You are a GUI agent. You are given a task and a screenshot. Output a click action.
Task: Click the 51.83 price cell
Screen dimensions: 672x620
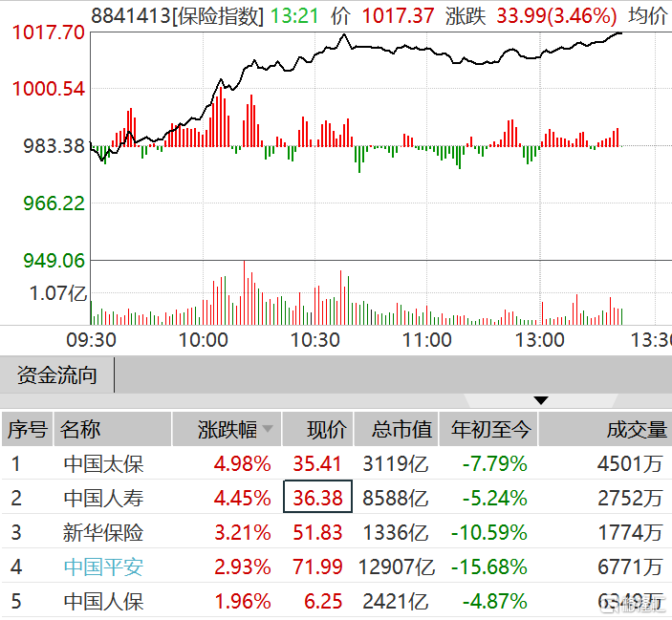pos(317,533)
